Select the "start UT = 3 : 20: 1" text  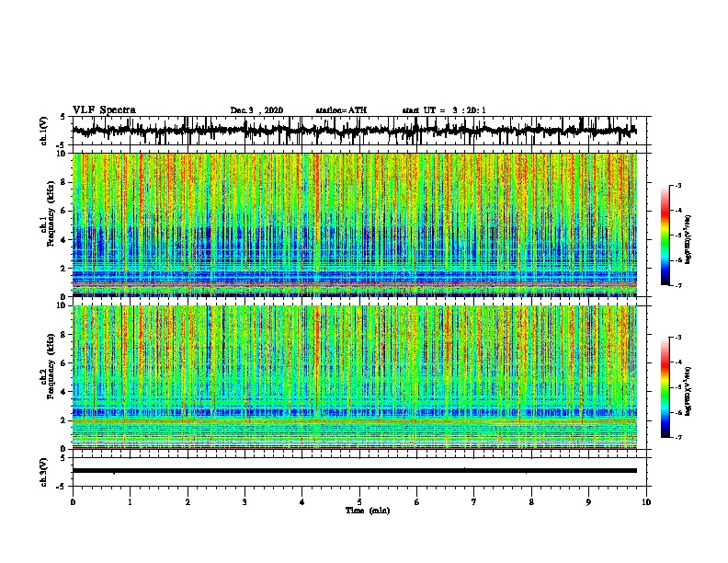pyautogui.click(x=444, y=110)
